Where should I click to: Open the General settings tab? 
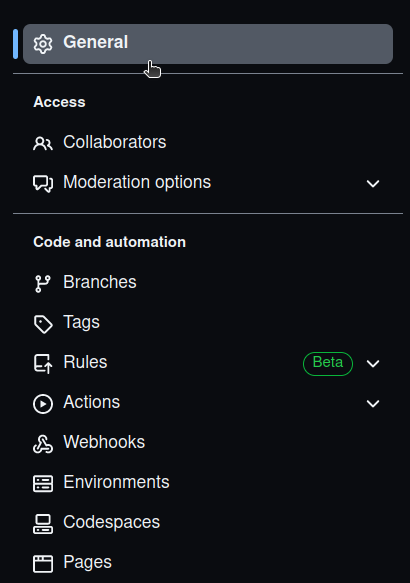208,44
